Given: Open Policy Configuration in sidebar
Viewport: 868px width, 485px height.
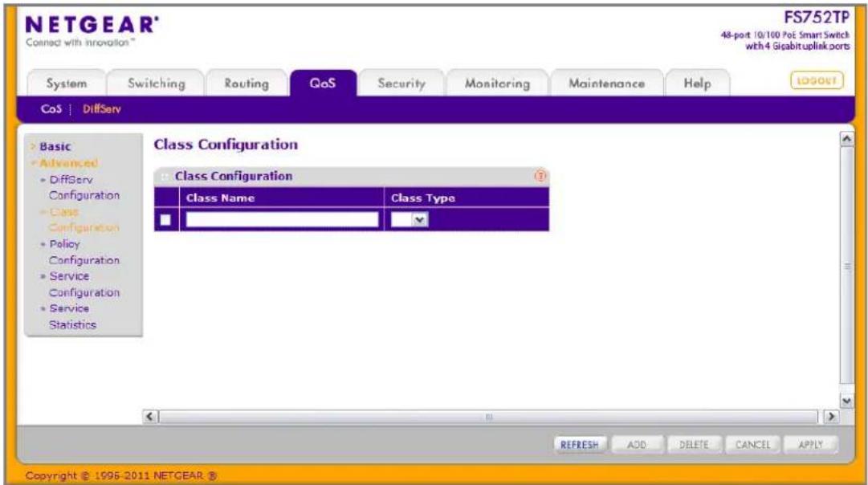Looking at the screenshot, I should click(83, 252).
